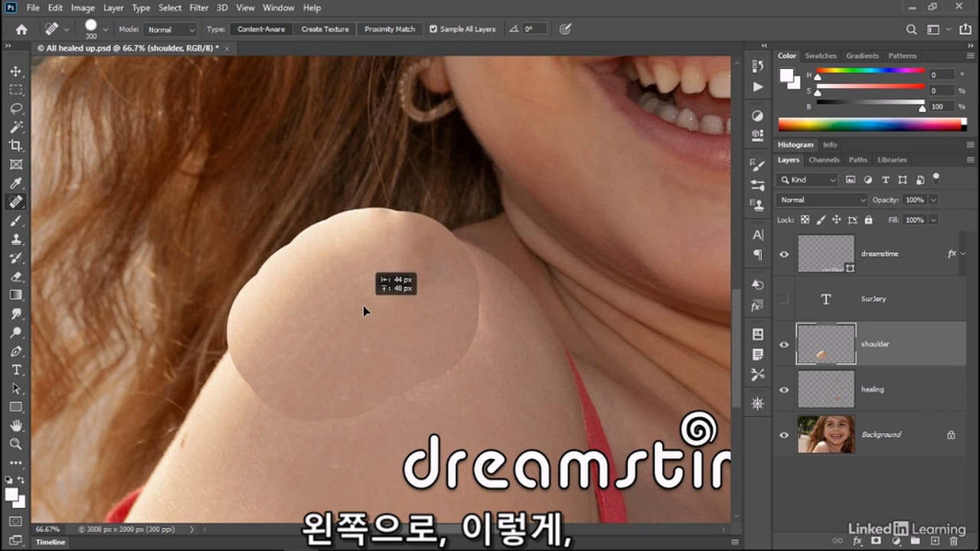Screen dimensions: 980x551
Task: Choose the Create Texture type
Action: (x=325, y=29)
